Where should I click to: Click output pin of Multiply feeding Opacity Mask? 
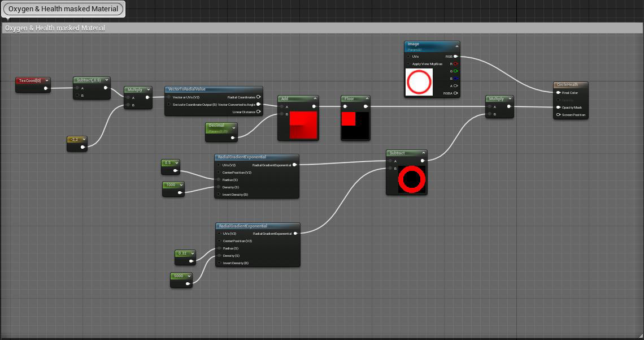509,106
